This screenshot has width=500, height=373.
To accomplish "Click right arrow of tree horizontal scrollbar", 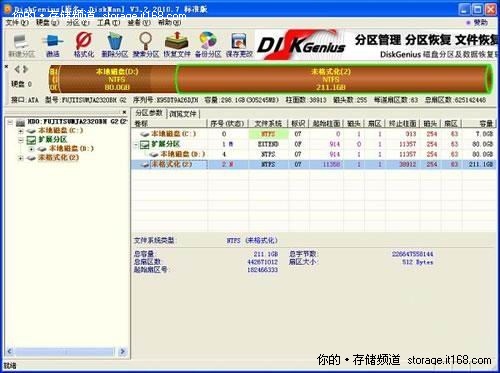I will pyautogui.click(x=123, y=351).
